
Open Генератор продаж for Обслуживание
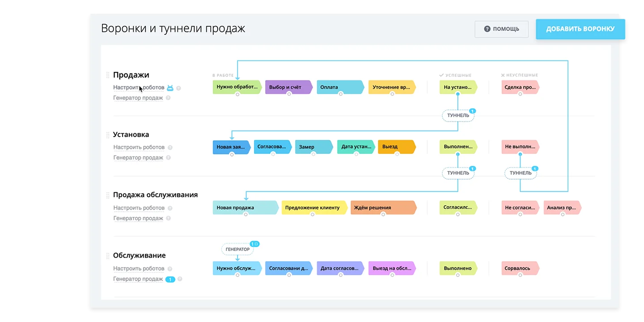click(x=138, y=279)
